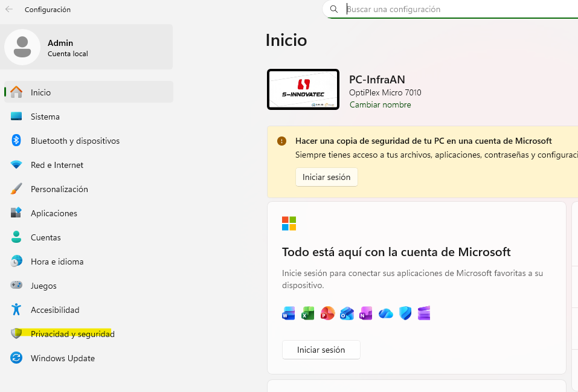Open the Aplicaciones section
578x392 pixels.
tap(88, 213)
